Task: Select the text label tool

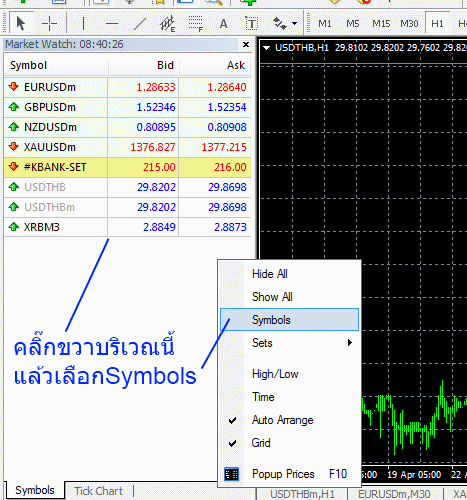Action: [x=251, y=24]
